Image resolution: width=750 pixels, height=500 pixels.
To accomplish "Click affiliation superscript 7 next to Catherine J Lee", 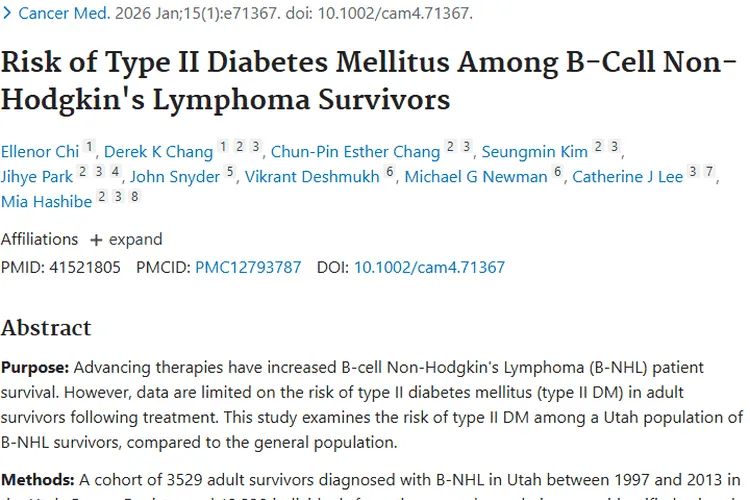I will (709, 173).
